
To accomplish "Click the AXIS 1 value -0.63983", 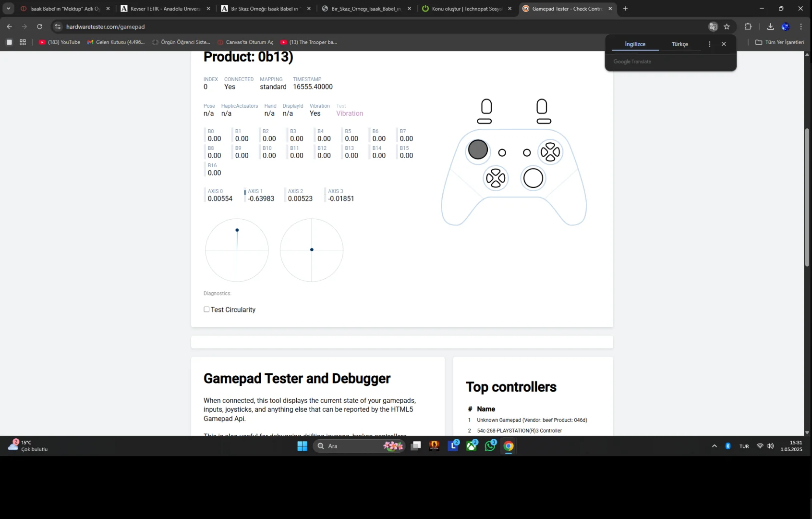I will pyautogui.click(x=261, y=198).
